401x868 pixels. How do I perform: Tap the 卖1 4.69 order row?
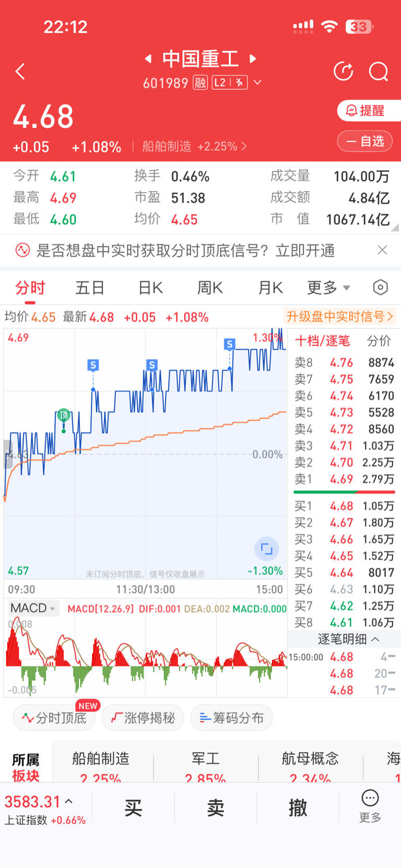click(344, 479)
